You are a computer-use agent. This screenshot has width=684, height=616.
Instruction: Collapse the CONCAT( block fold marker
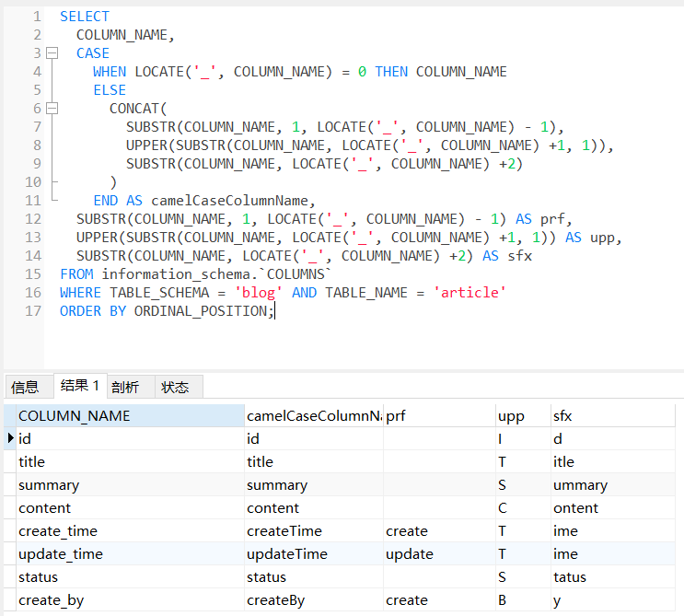click(x=52, y=109)
